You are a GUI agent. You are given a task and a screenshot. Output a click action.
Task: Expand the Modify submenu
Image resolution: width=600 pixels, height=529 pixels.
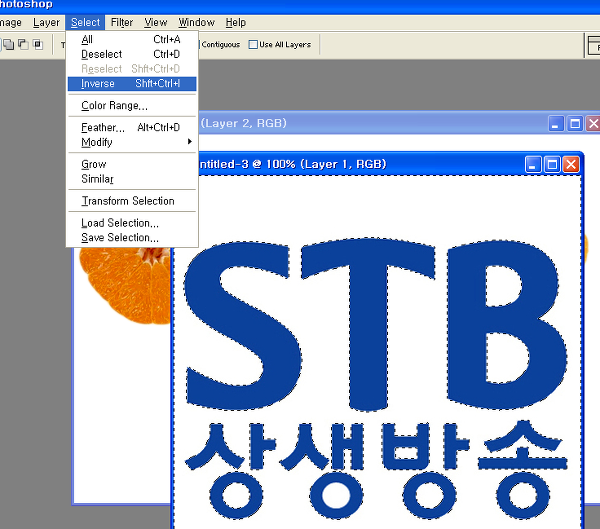(x=132, y=142)
